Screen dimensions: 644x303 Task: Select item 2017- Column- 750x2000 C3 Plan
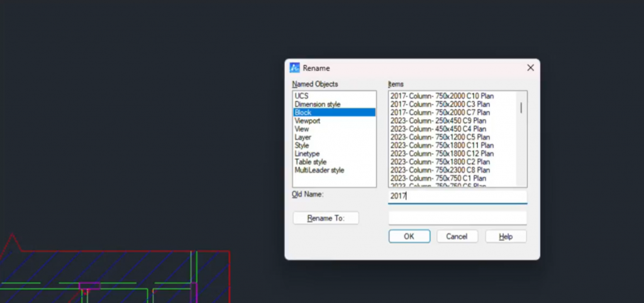coord(440,104)
